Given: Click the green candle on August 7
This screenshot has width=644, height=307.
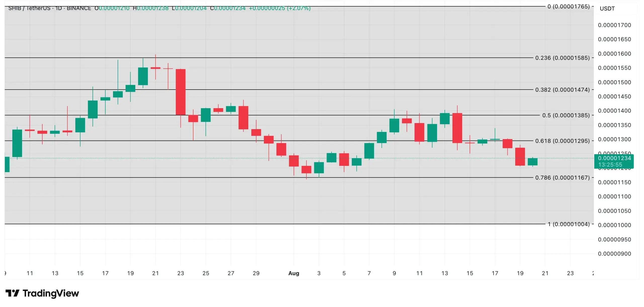Looking at the screenshot, I should click(x=369, y=151).
